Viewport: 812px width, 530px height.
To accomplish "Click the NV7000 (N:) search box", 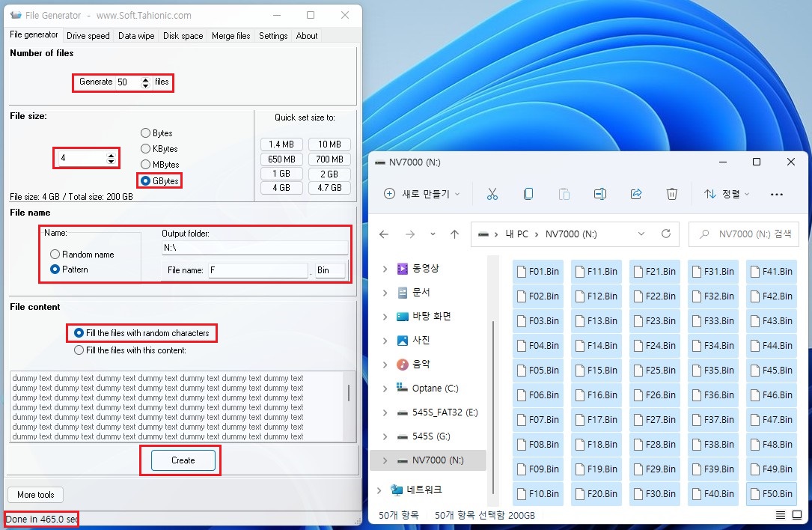I will 744,234.
